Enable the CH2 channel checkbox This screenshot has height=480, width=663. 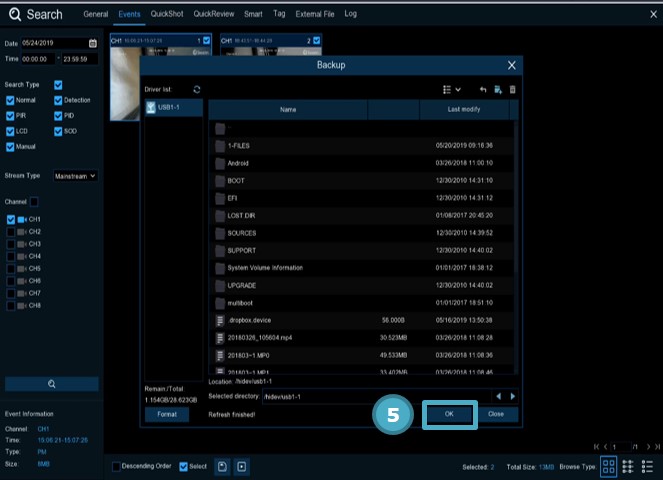(11, 231)
